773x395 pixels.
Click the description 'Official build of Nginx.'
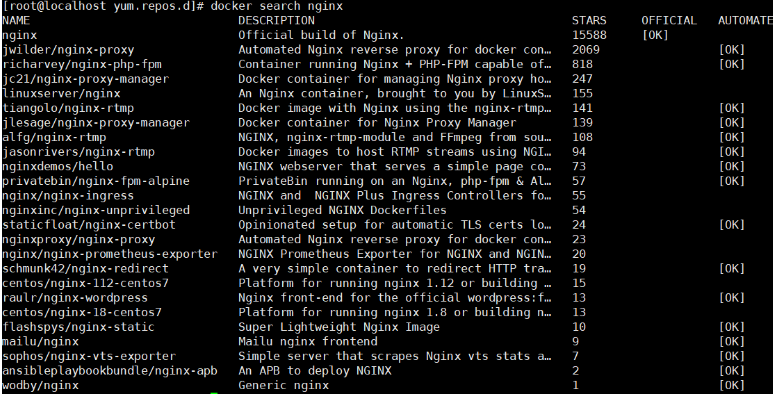321,36
